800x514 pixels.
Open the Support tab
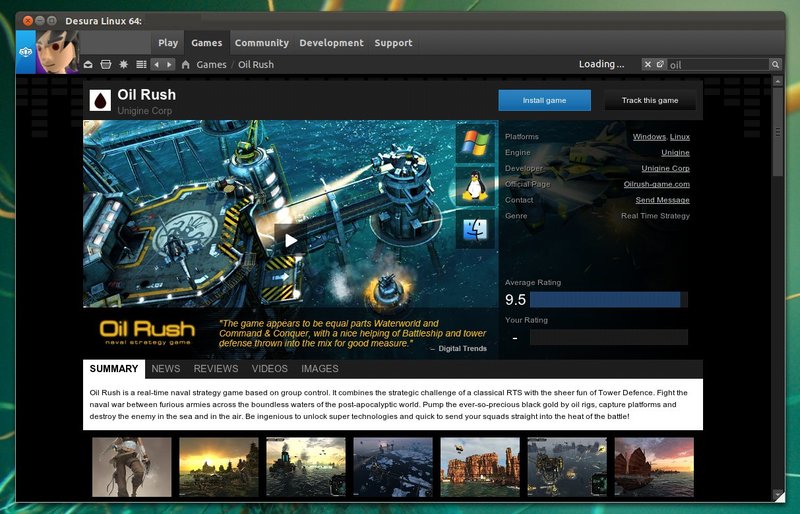click(x=393, y=43)
